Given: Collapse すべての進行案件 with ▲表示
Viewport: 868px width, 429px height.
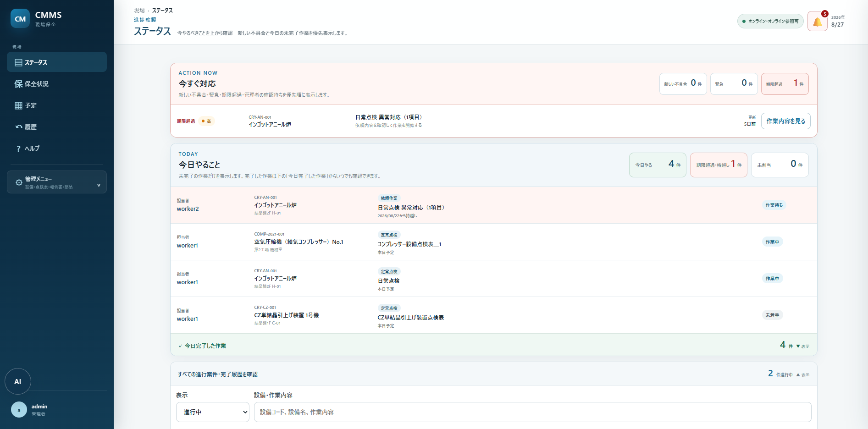Looking at the screenshot, I should click(x=803, y=375).
